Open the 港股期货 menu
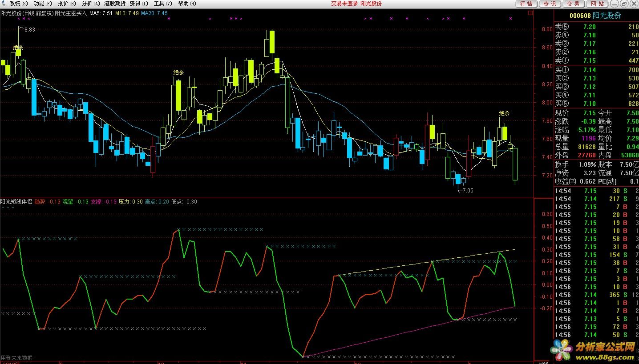 114,4
